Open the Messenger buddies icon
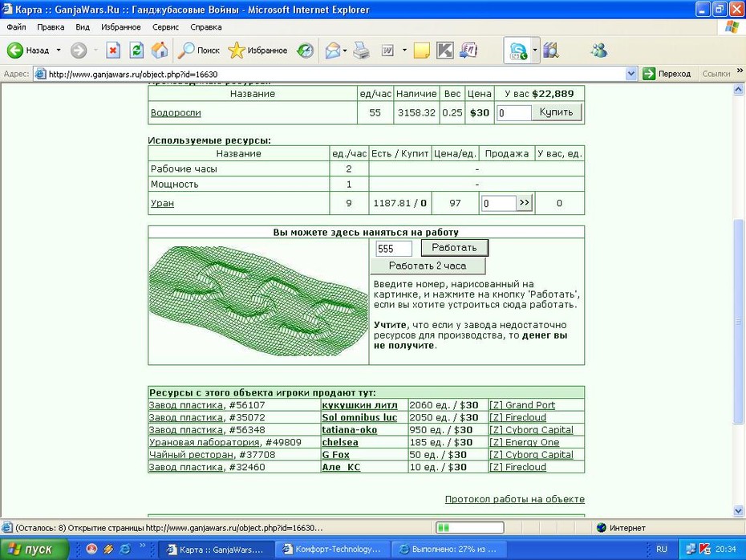This screenshot has height=560, width=746. 599,50
